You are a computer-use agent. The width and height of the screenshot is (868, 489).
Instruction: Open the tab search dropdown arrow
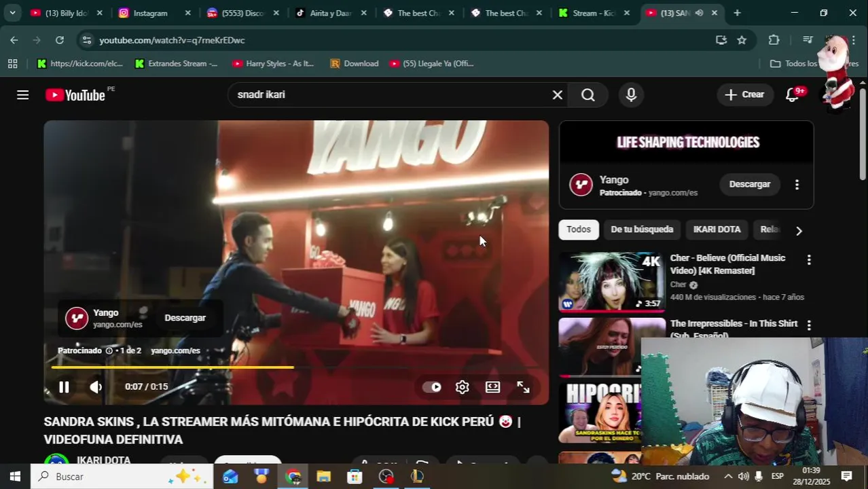12,13
